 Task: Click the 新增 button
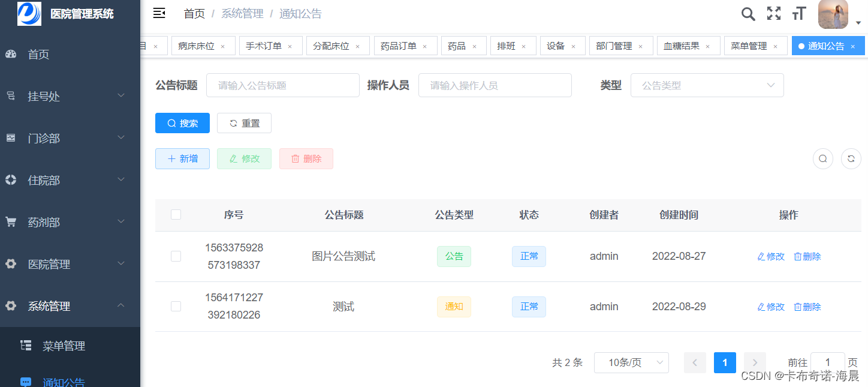coord(182,159)
